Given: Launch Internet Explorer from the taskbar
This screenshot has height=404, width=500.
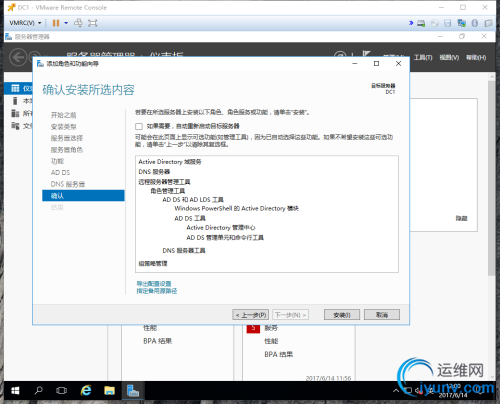Looking at the screenshot, I should [x=86, y=390].
